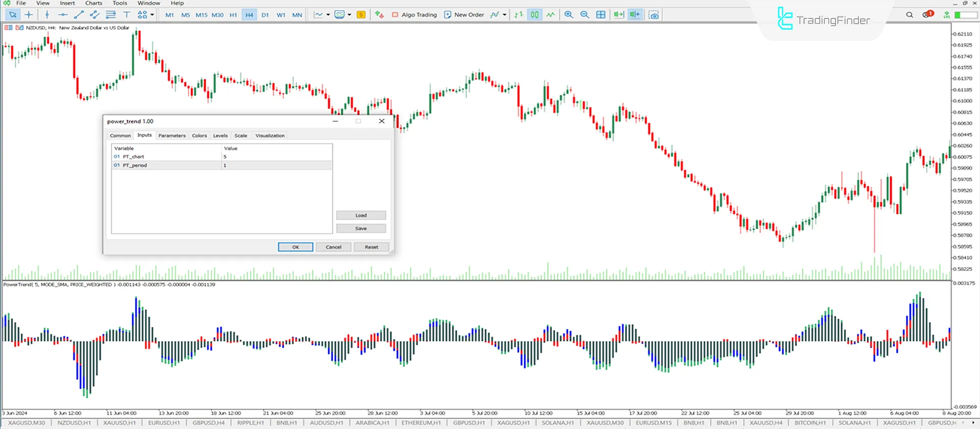Toggle chart auto-scroll to latest bar
Viewport: 980px width, 429px height.
619,15
